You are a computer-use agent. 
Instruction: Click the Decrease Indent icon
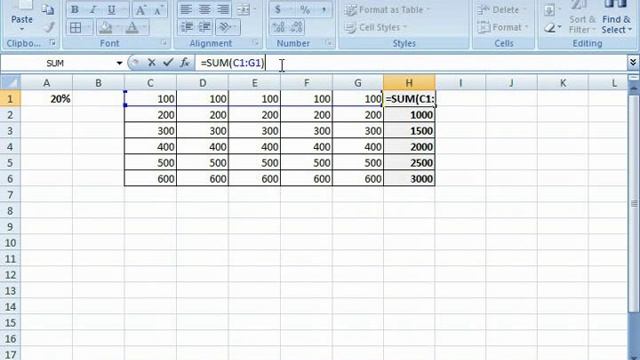[187, 27]
